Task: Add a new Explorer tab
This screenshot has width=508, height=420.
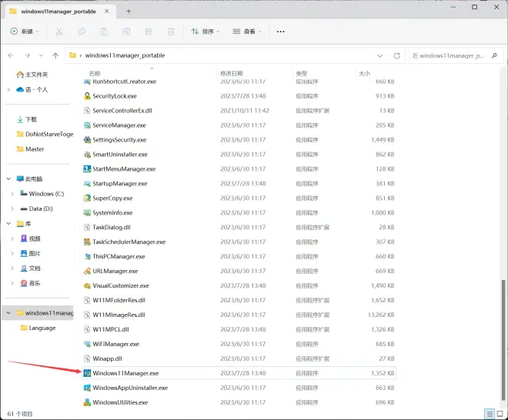Action: (x=129, y=12)
